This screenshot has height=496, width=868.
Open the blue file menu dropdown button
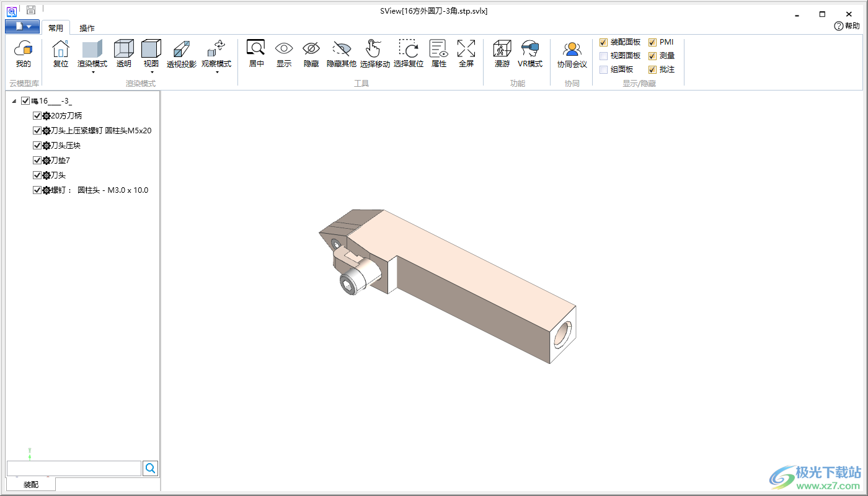[22, 27]
